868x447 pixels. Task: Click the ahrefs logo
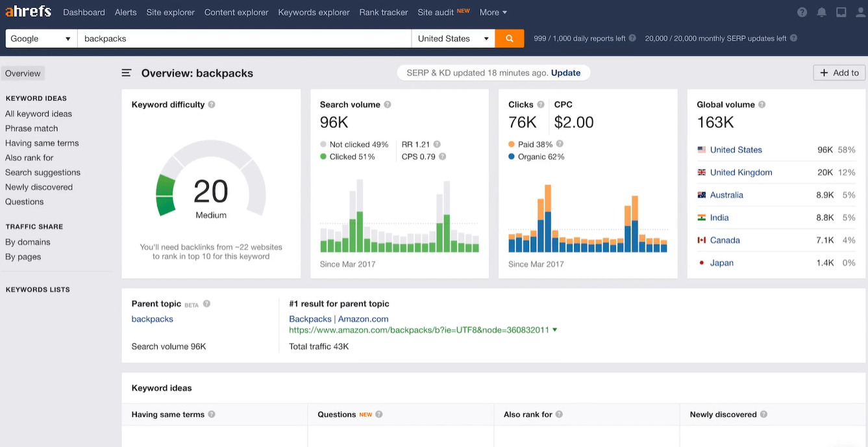coord(28,12)
